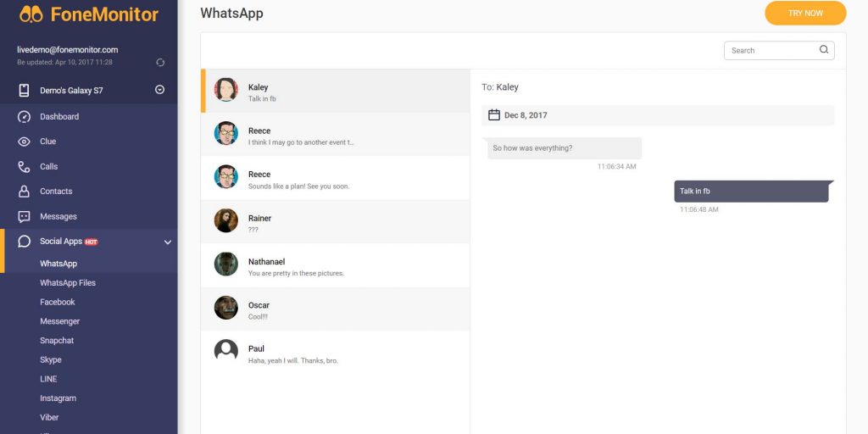Click the search magnifier icon
Screen dimensions: 868x434
pyautogui.click(x=824, y=50)
